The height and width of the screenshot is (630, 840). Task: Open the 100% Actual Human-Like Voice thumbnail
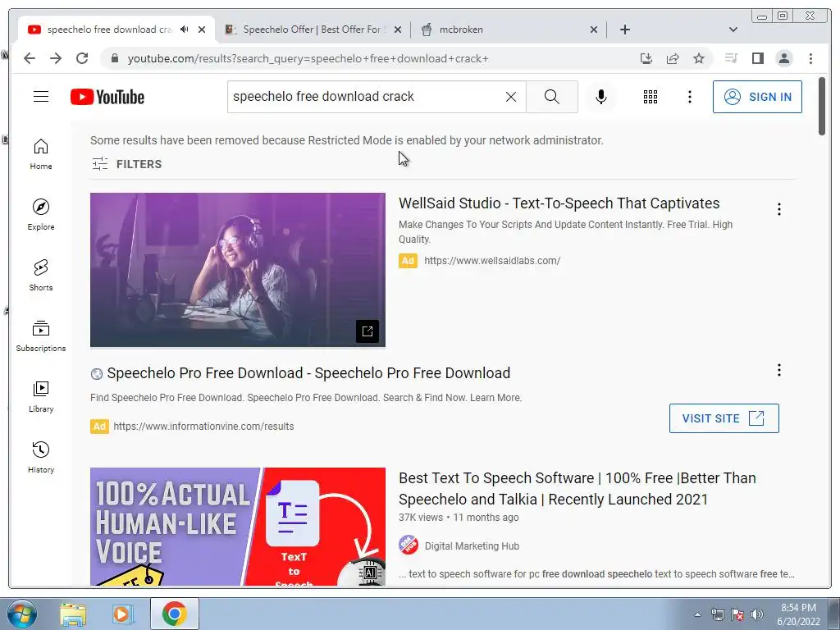pyautogui.click(x=237, y=526)
